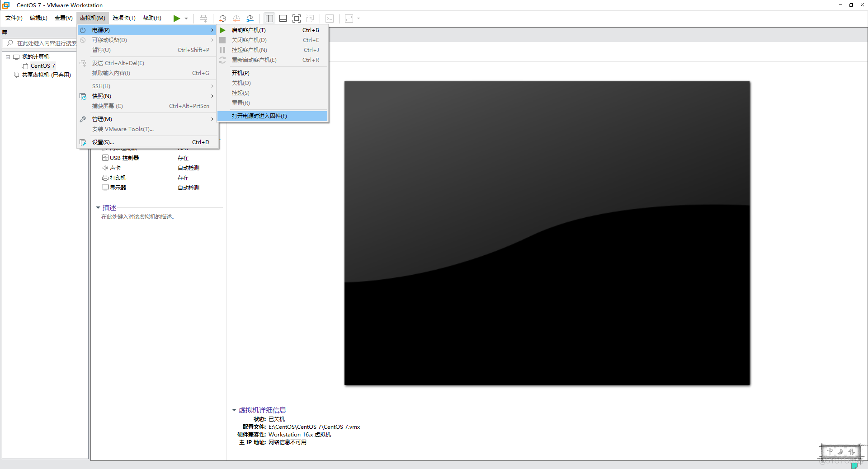Click 捕获屏幕 (C) menu entry

click(146, 106)
